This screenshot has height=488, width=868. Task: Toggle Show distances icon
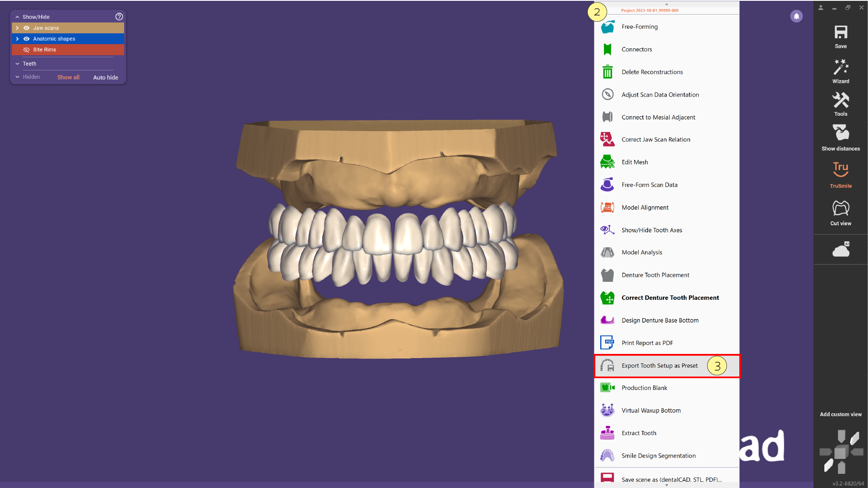(x=841, y=133)
